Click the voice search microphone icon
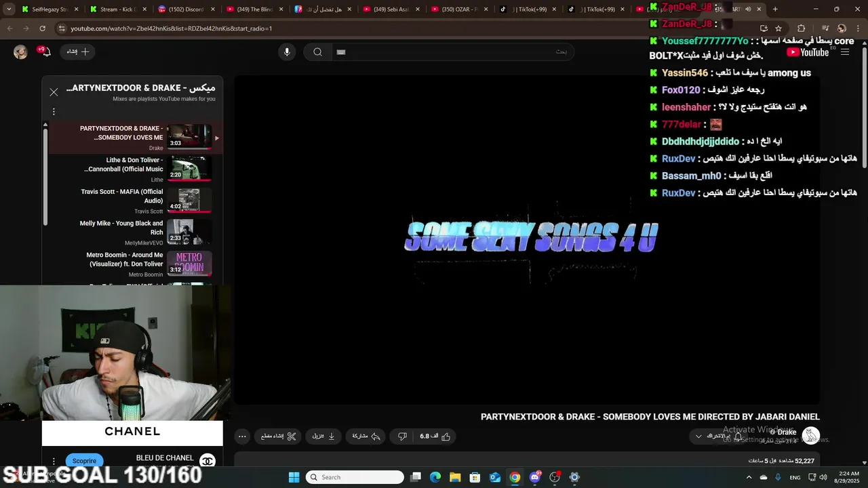Viewport: 868px width, 488px height. point(287,52)
